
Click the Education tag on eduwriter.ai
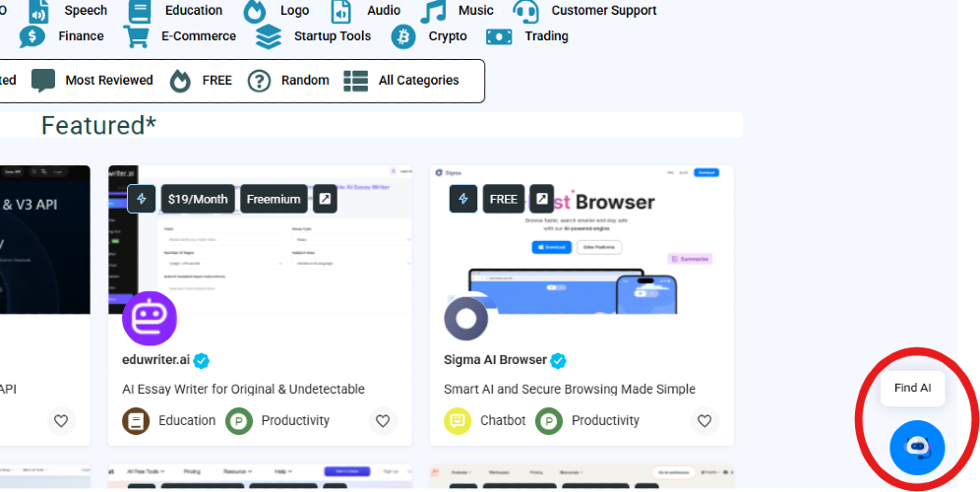coord(169,421)
